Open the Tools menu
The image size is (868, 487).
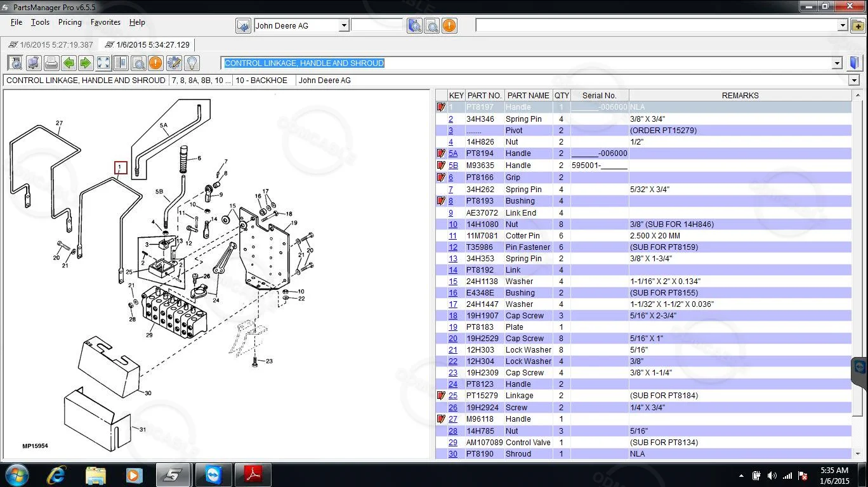[x=40, y=22]
